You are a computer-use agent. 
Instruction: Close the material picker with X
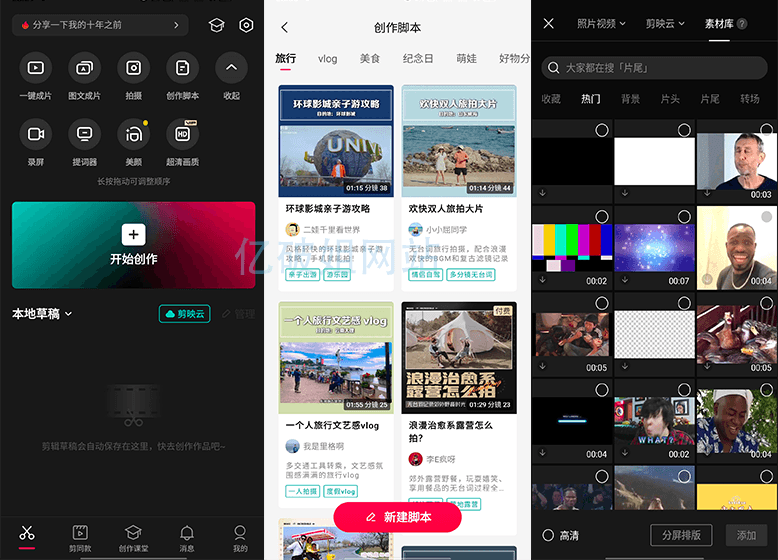tap(548, 23)
